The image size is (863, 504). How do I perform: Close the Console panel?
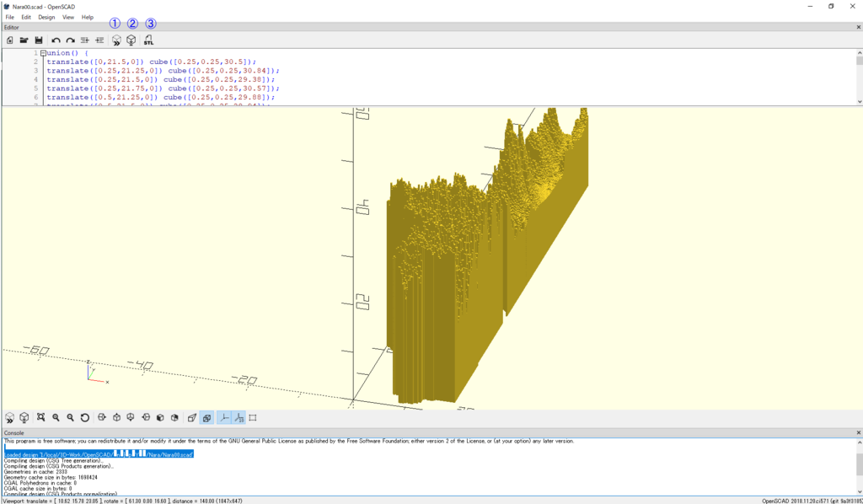858,433
